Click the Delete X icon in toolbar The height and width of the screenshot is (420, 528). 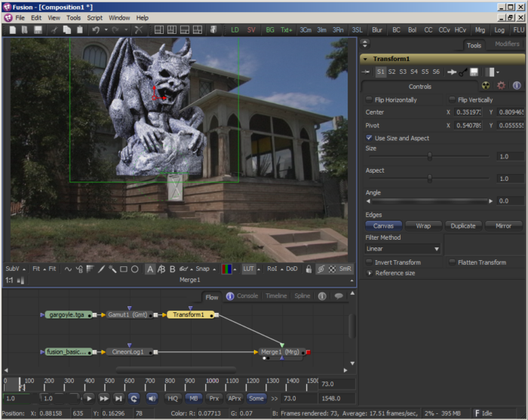138,30
